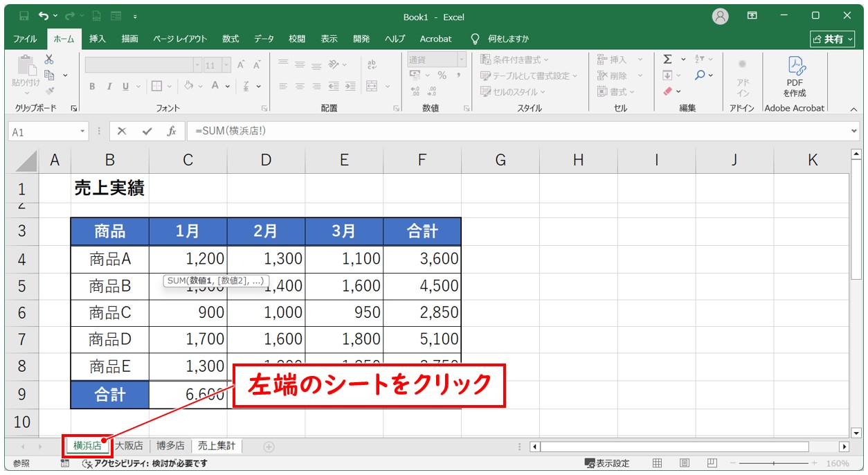Select the 横浜店 sheet tab
The height and width of the screenshot is (475, 868).
pos(87,446)
